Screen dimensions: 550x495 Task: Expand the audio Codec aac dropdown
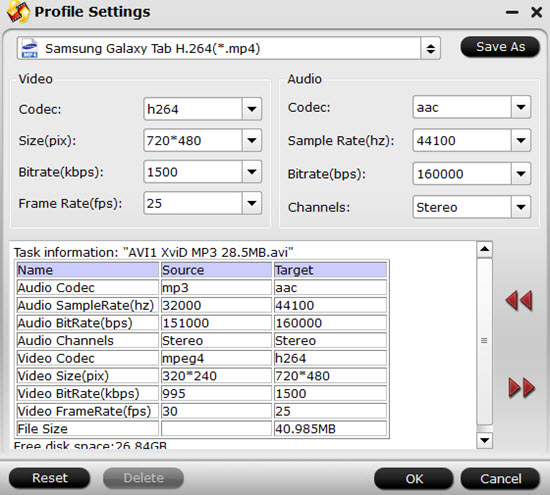pyautogui.click(x=521, y=107)
